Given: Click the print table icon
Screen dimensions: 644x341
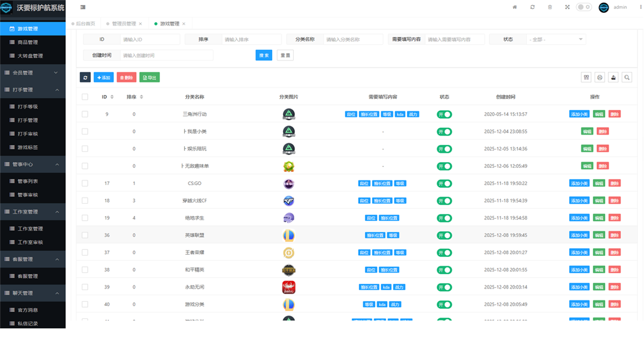Looking at the screenshot, I should point(600,77).
